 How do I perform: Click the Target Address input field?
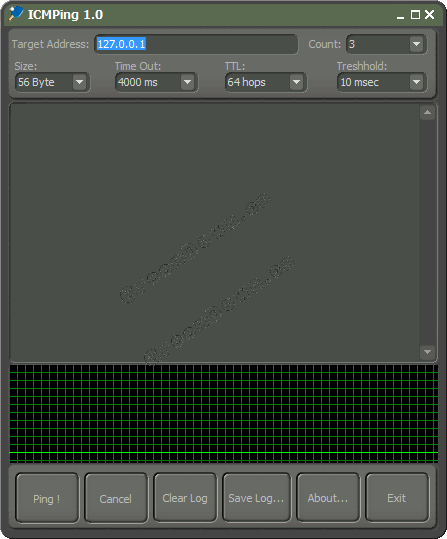point(196,44)
